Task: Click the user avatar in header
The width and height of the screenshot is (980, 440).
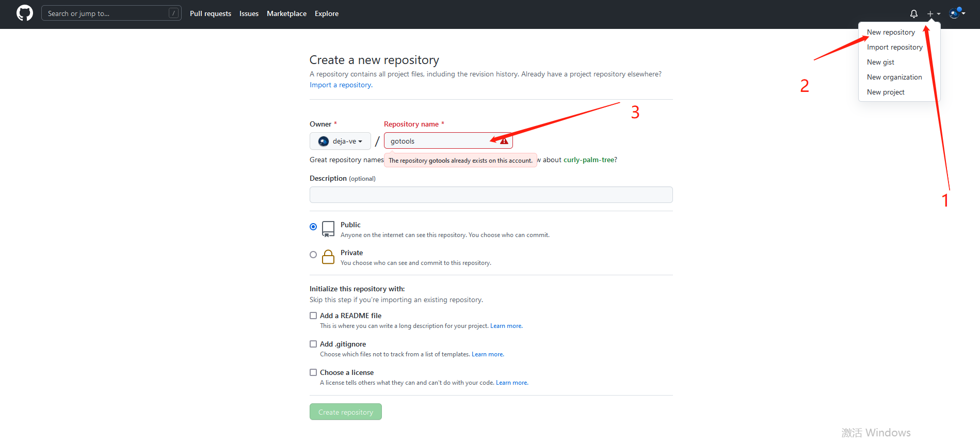Action: click(955, 13)
